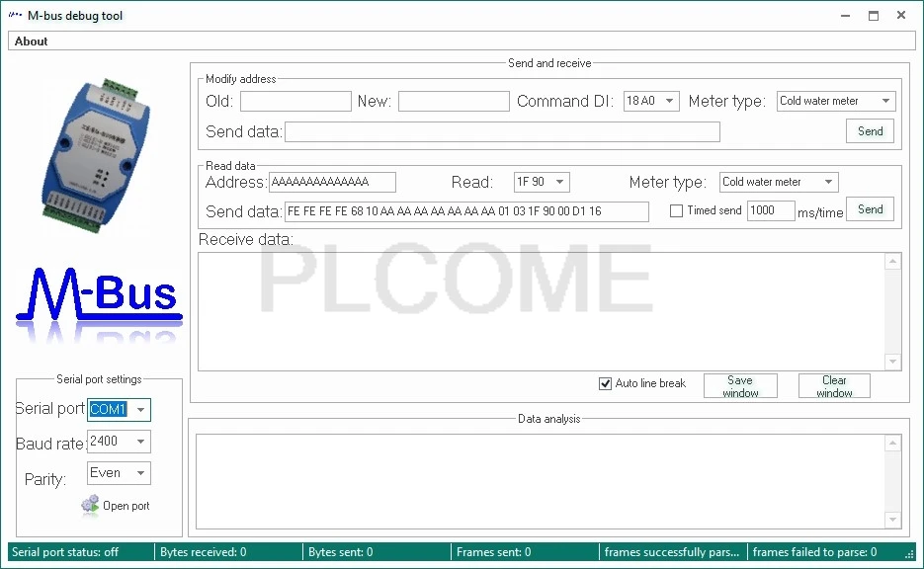924x569 pixels.
Task: Click the app icon in title bar
Action: [16, 16]
